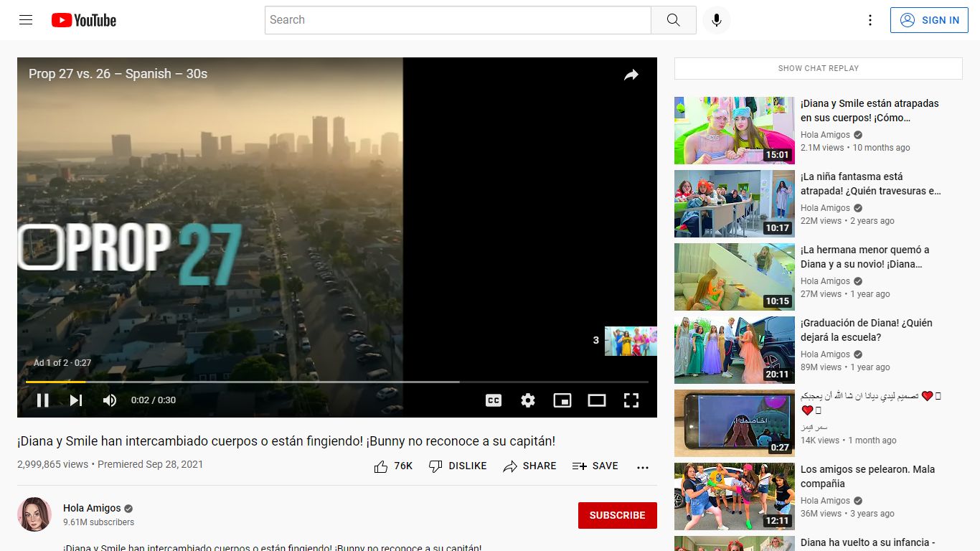Click SHARE below the video
Viewport: 980px width, 551px height.
click(x=529, y=466)
